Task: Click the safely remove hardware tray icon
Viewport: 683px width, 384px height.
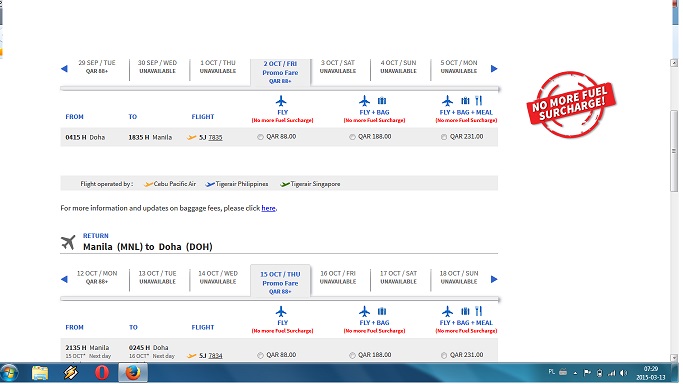Action: [x=599, y=373]
